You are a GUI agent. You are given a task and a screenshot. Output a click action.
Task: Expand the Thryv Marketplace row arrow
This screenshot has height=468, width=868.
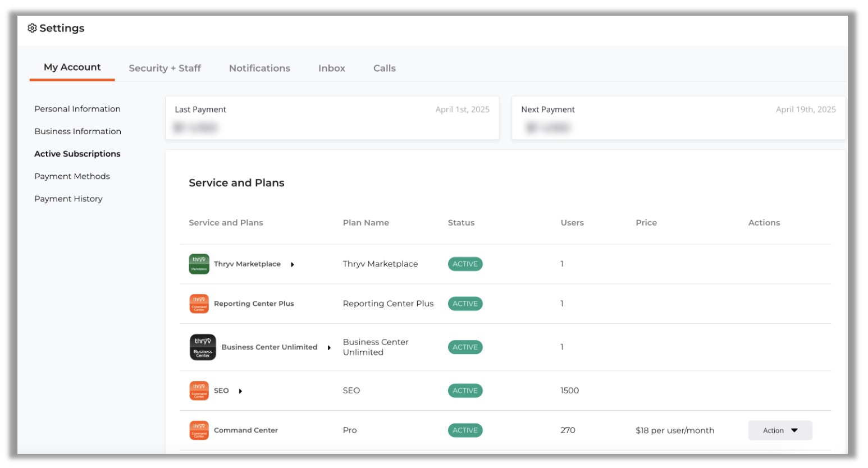point(293,264)
